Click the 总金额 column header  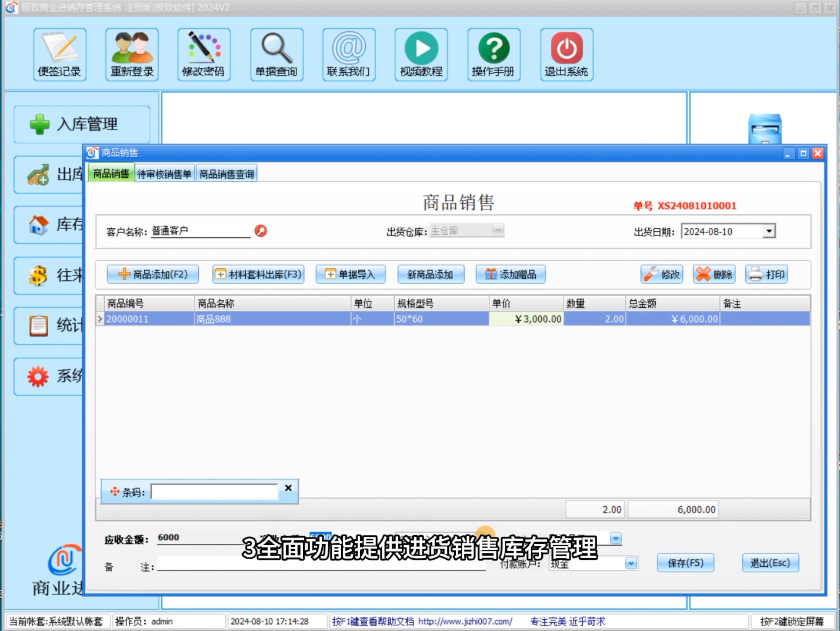pyautogui.click(x=673, y=303)
